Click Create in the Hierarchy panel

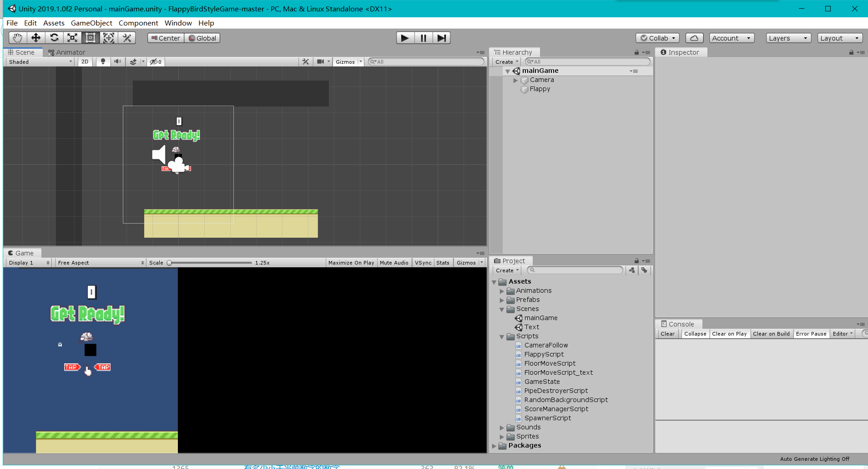507,62
